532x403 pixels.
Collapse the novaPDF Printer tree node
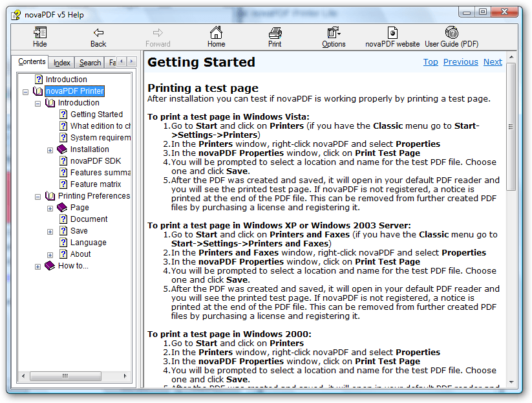coord(25,92)
